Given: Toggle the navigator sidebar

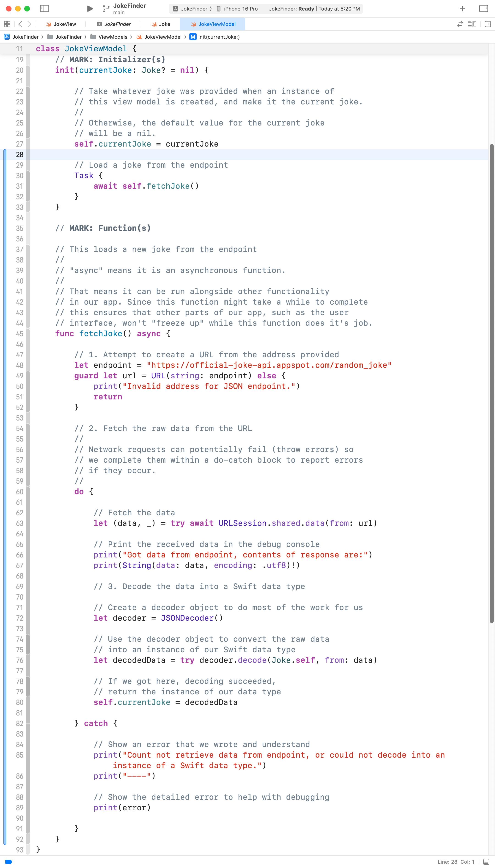Looking at the screenshot, I should (x=44, y=8).
